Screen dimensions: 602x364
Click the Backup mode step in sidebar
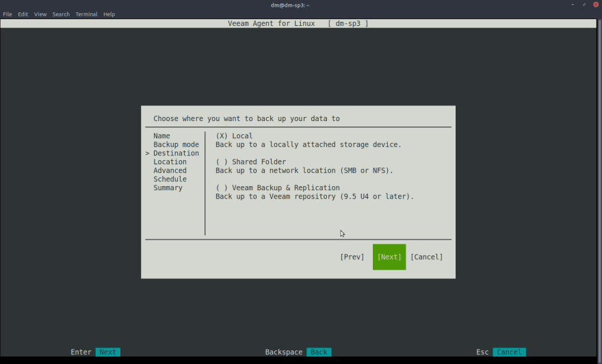[x=176, y=145]
